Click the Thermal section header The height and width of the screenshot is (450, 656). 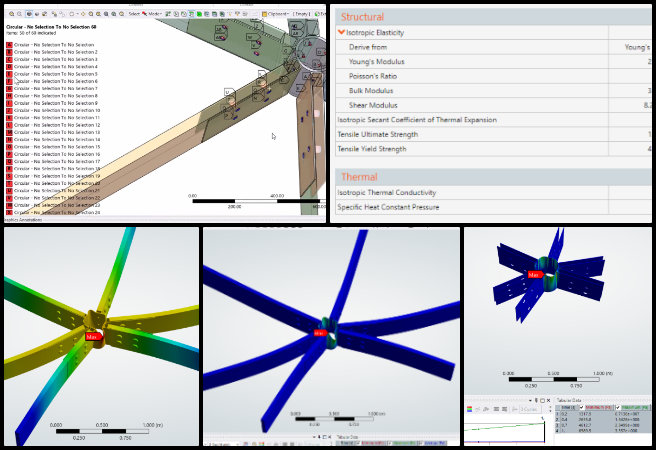pyautogui.click(x=359, y=176)
